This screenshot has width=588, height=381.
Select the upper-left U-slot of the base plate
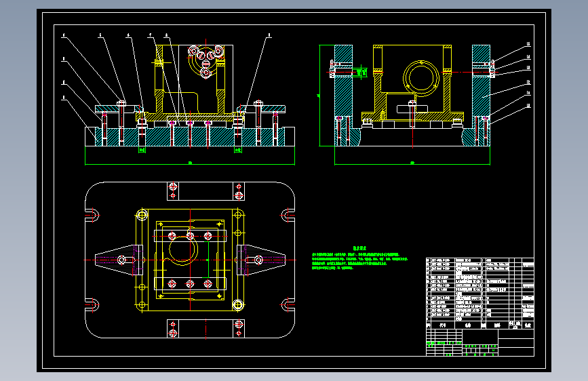[x=92, y=216]
